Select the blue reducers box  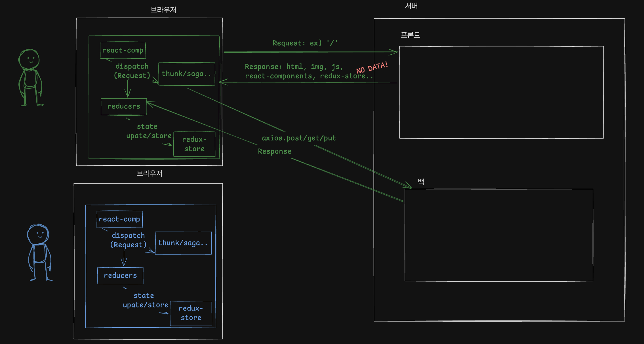tap(120, 275)
